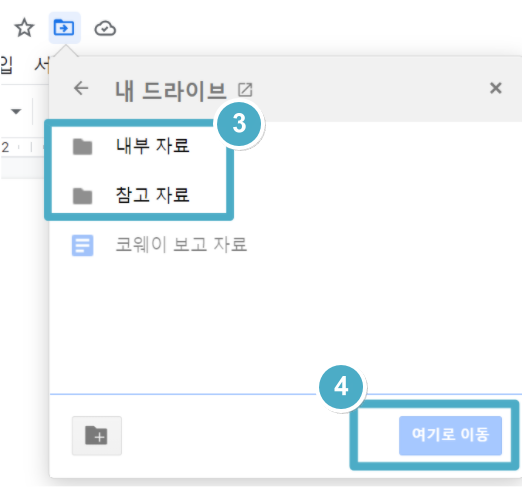
Task: Click the ruler area marked 2
Action: click(x=5, y=147)
